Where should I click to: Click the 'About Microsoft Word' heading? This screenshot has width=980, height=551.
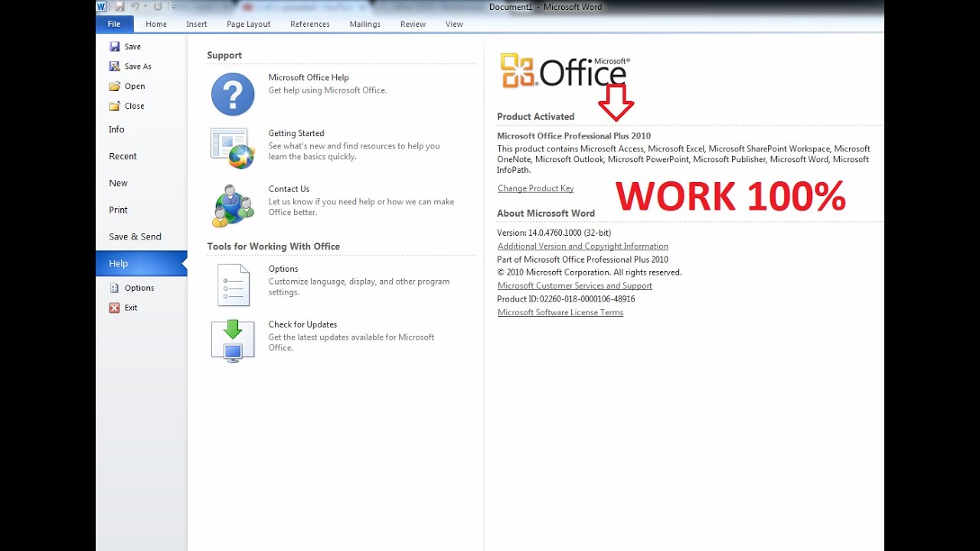pyautogui.click(x=546, y=214)
